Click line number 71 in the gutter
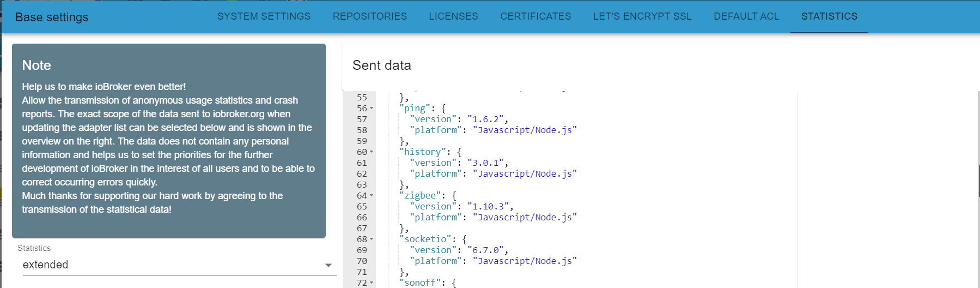Screen dimensions: 980x288 tap(362, 272)
